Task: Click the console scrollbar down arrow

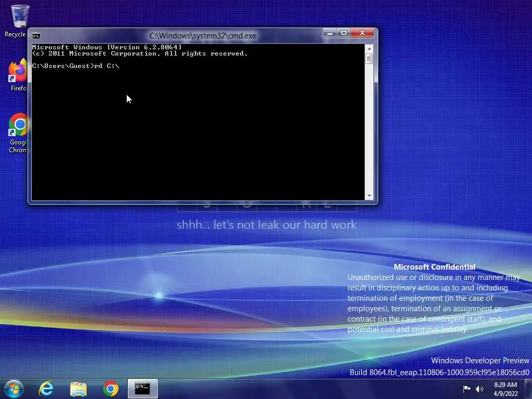Action: point(369,196)
